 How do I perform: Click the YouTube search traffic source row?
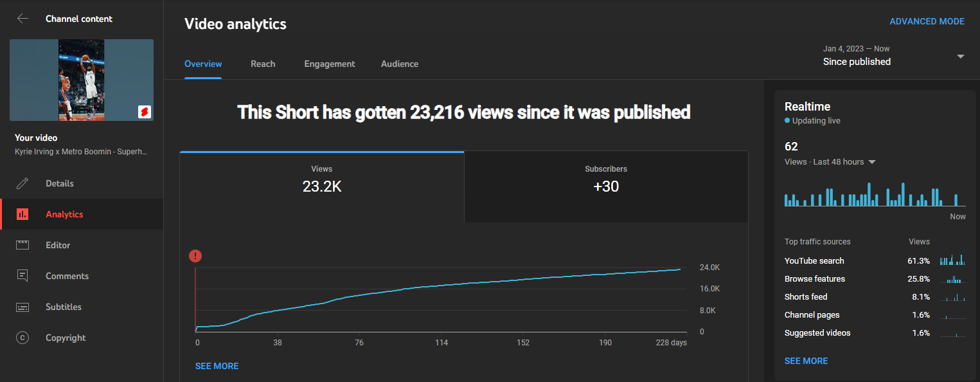pos(875,260)
